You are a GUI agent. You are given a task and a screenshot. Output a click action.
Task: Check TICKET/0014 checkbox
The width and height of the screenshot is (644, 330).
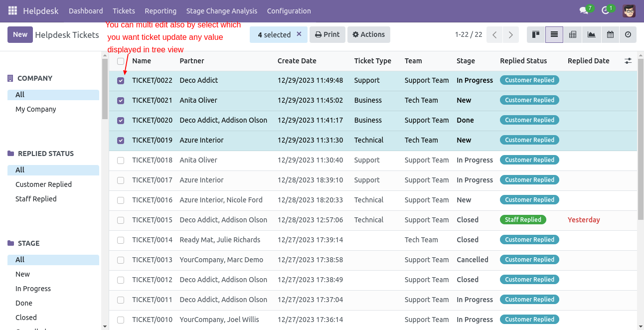click(x=121, y=240)
